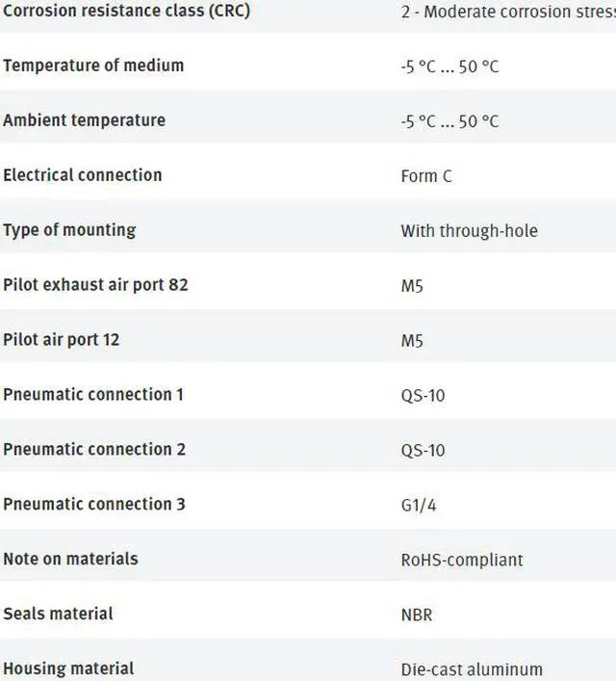616x681 pixels.
Task: Click the Type of mounting label
Action: pyautogui.click(x=69, y=230)
